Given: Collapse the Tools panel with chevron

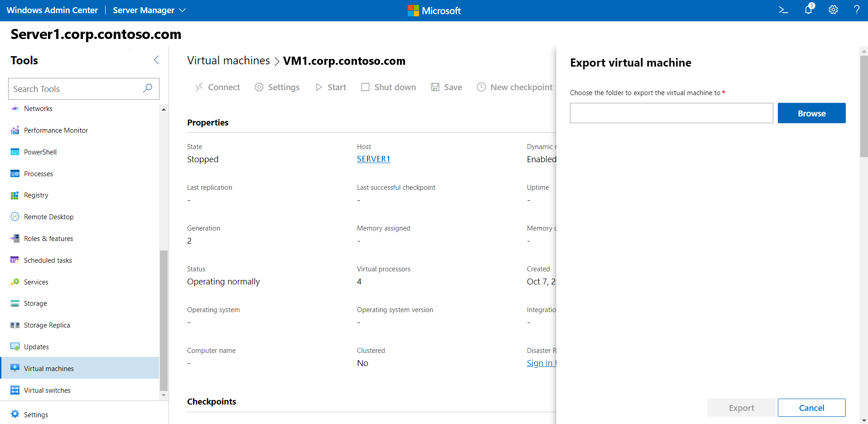Looking at the screenshot, I should 156,60.
